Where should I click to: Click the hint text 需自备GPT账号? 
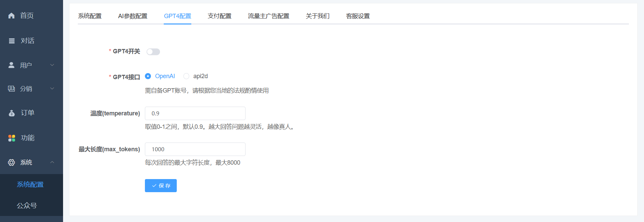tap(166, 91)
